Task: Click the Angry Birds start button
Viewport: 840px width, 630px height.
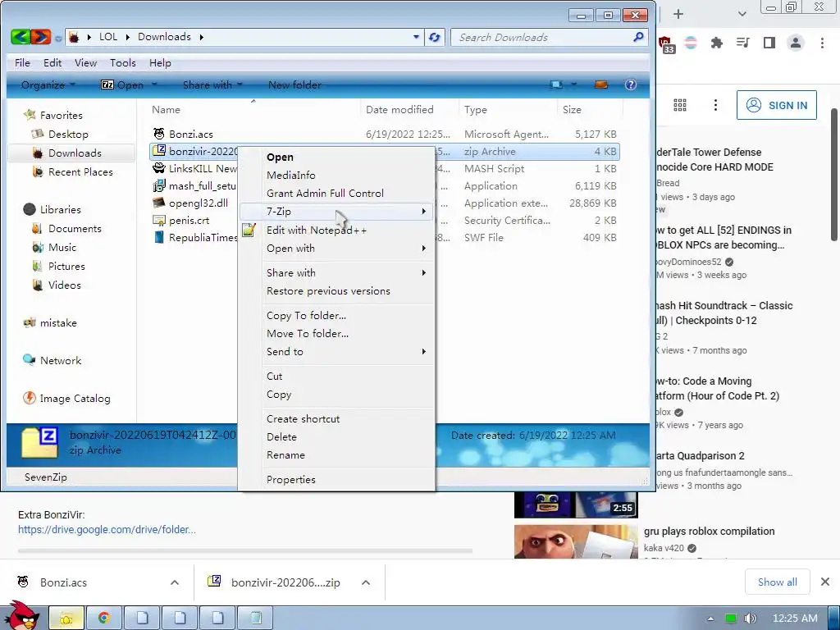Action: tap(22, 615)
